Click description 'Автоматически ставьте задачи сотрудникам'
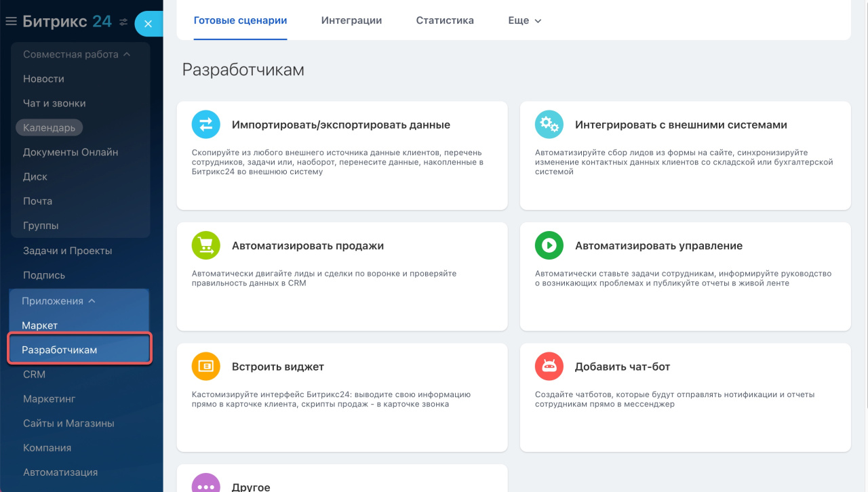This screenshot has width=868, height=492. 683,278
